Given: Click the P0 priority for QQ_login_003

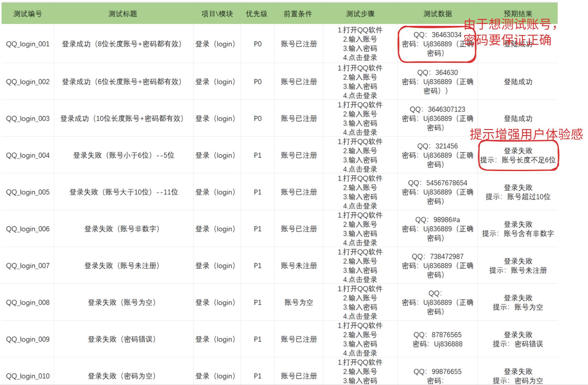Looking at the screenshot, I should tap(258, 119).
